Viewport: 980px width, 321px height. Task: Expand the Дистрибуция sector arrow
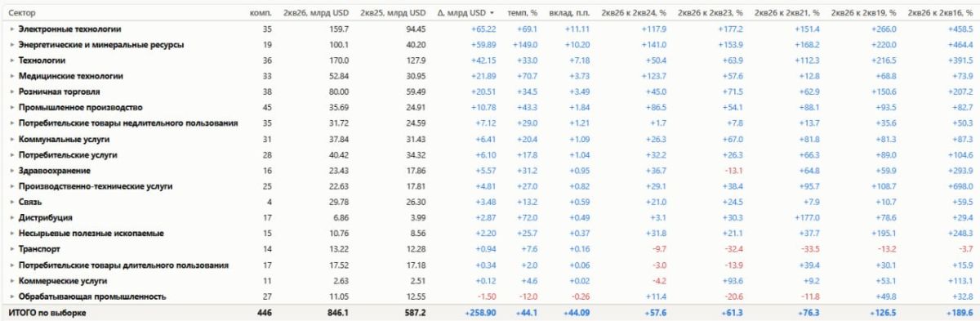(12, 218)
